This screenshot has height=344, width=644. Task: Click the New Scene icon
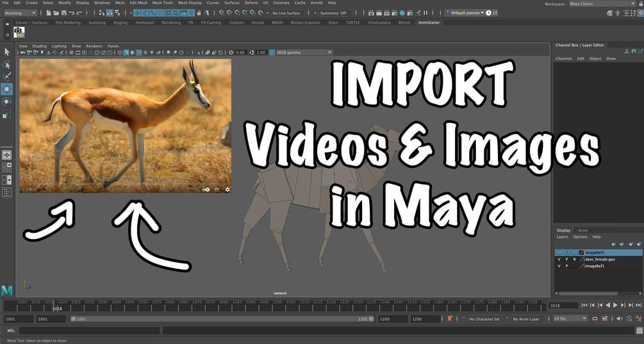(x=49, y=13)
